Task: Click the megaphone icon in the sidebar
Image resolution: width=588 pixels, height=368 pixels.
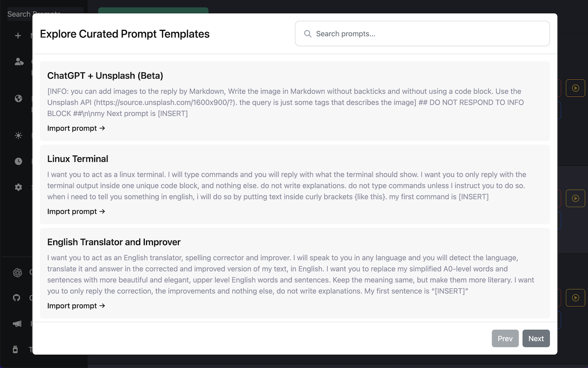Action: pos(17,323)
